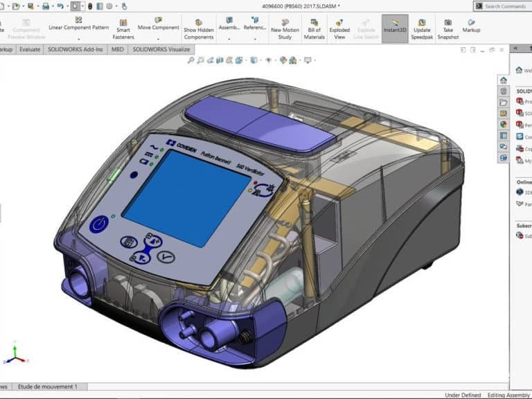
Task: Click Welcome home link in task pane
Action: click(524, 70)
